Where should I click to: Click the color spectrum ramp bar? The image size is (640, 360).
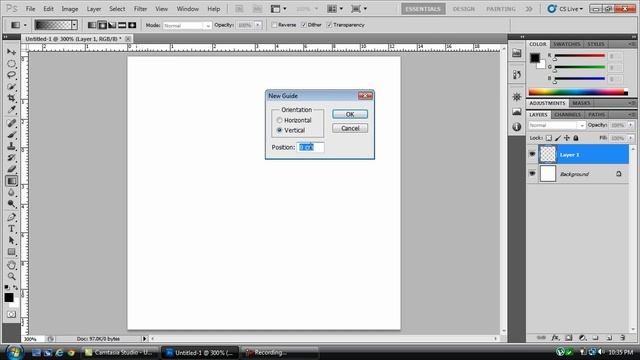click(578, 92)
